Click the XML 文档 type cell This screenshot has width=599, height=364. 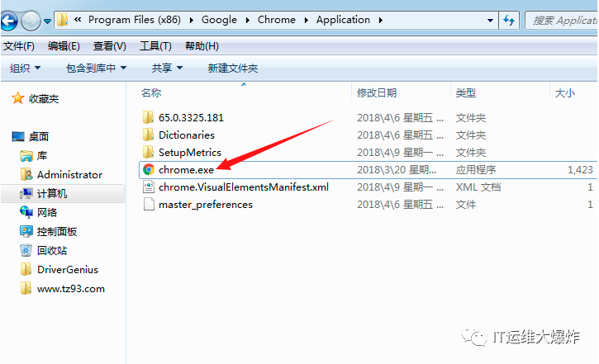(478, 187)
